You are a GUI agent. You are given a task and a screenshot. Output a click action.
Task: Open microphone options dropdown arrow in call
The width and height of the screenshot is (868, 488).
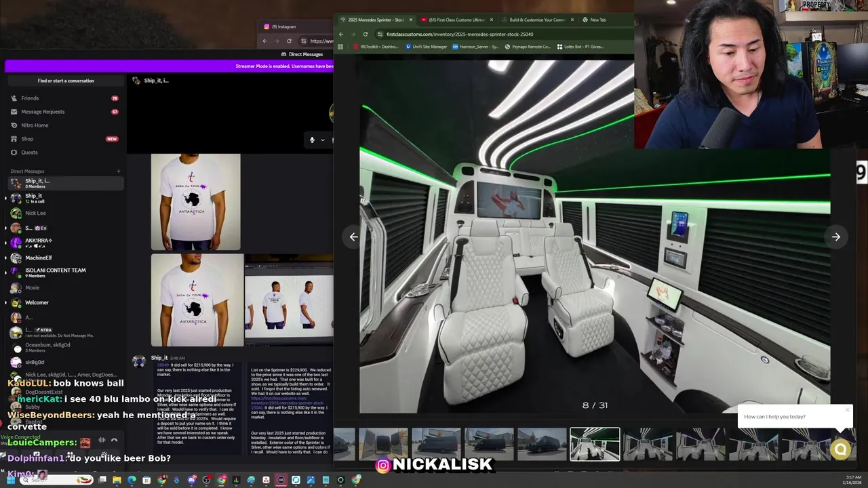click(323, 140)
